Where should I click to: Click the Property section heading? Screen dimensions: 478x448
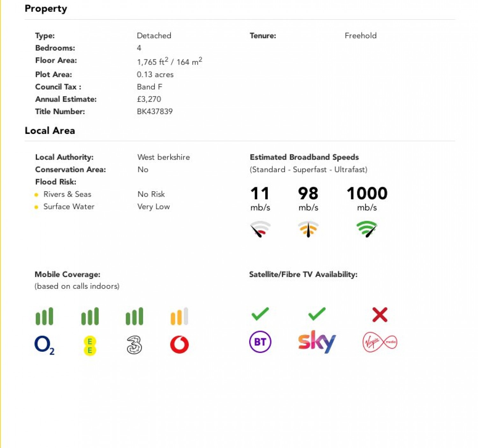[46, 9]
